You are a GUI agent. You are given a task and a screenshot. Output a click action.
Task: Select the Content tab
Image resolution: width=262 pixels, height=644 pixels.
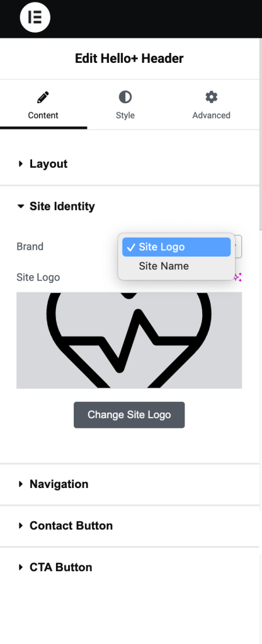[x=43, y=105]
